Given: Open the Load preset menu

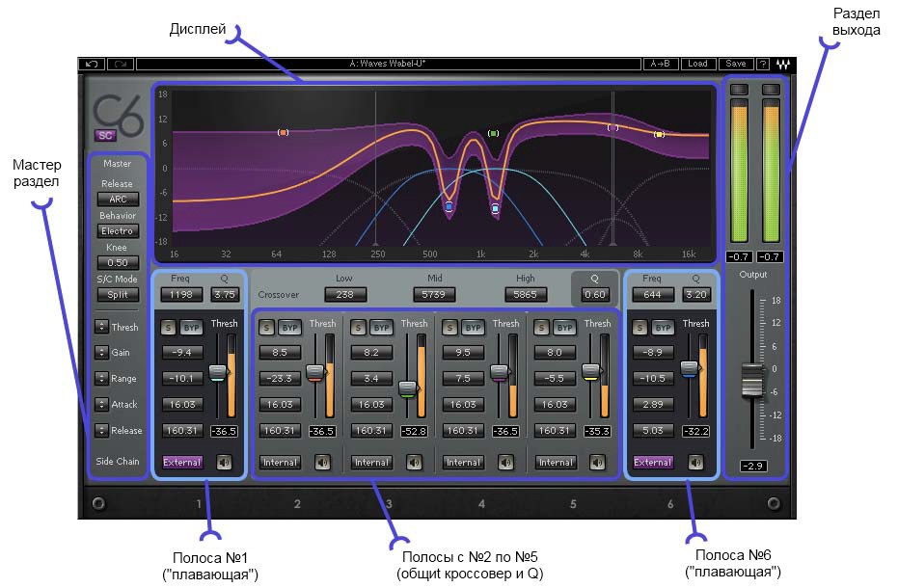Looking at the screenshot, I should [x=697, y=65].
